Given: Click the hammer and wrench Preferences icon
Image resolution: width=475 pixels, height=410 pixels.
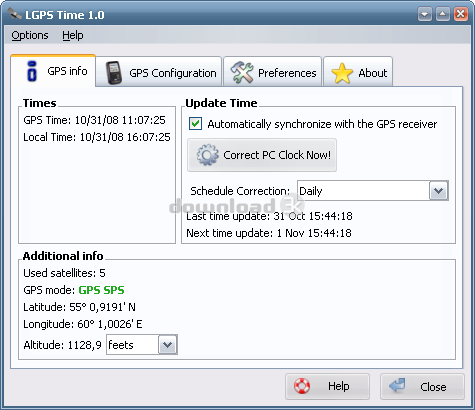Looking at the screenshot, I should pos(242,72).
